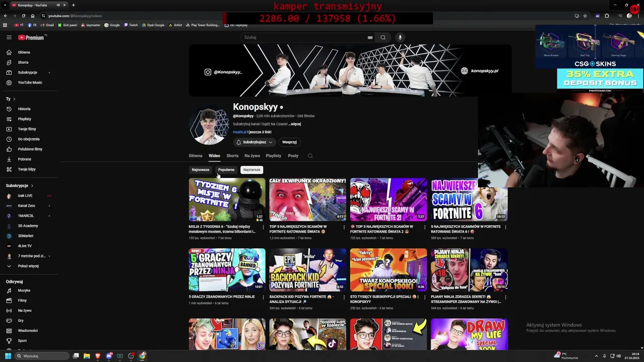The height and width of the screenshot is (362, 644).
Task: Switch to the Wideo channel tab
Action: [x=214, y=156]
